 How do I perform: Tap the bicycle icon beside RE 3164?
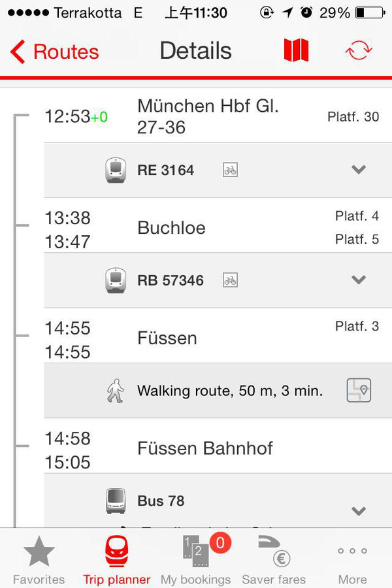coord(230,170)
